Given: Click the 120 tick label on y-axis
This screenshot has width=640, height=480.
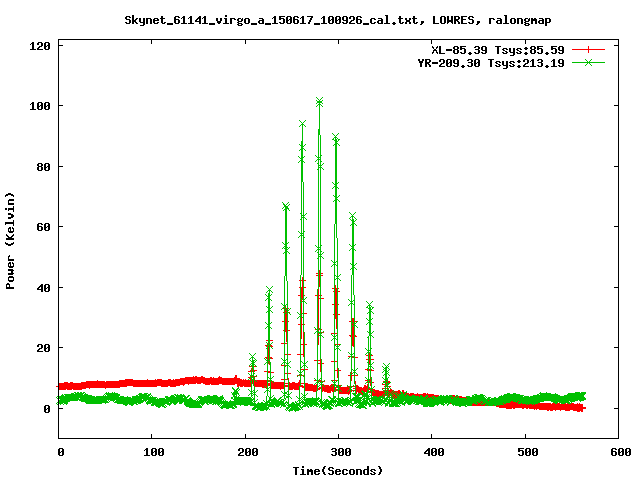Looking at the screenshot, I should click(x=40, y=46).
